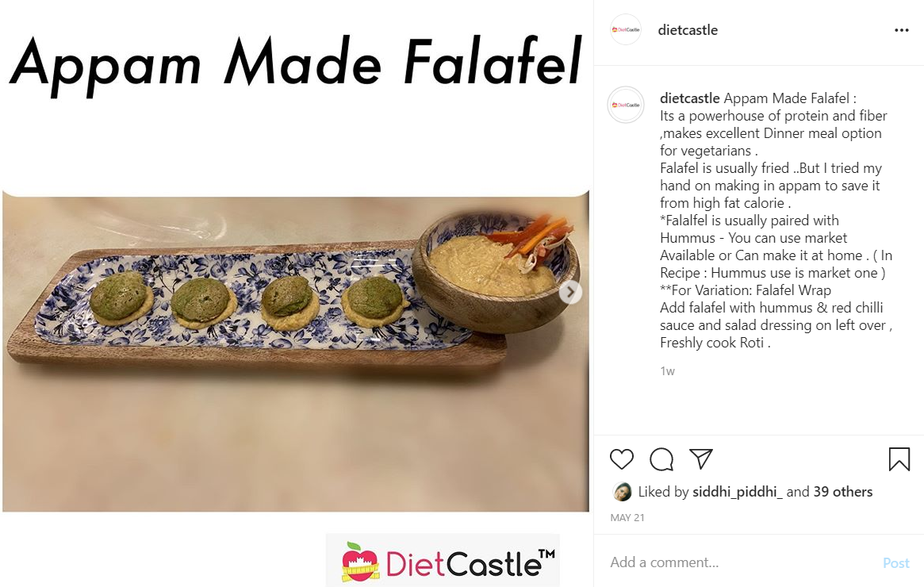Viewport: 924px width, 587px height.
Task: Save post with bookmark icon
Action: (899, 459)
